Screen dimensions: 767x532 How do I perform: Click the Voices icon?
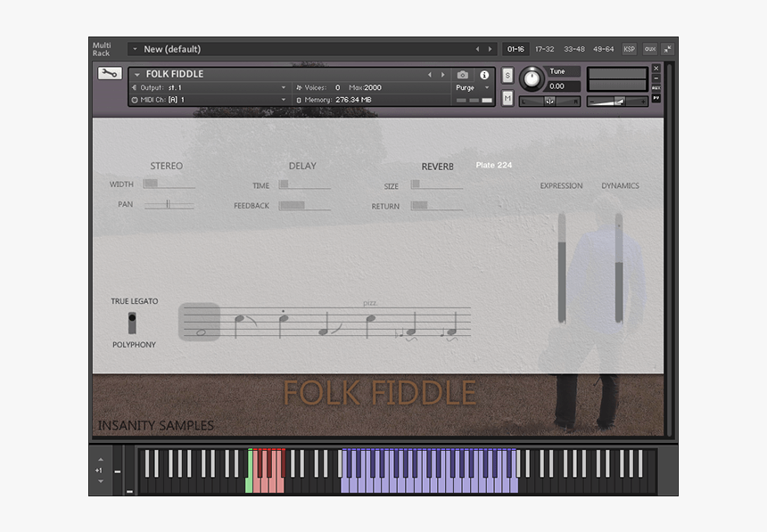coord(299,87)
